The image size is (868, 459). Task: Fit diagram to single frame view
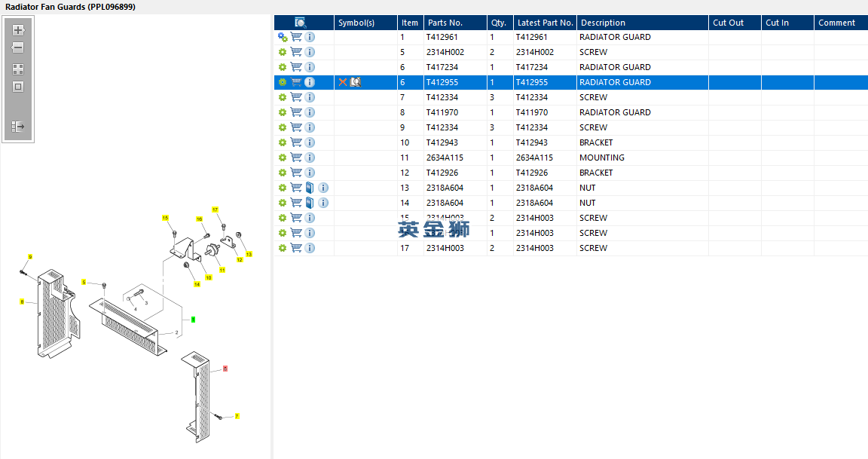(x=18, y=87)
